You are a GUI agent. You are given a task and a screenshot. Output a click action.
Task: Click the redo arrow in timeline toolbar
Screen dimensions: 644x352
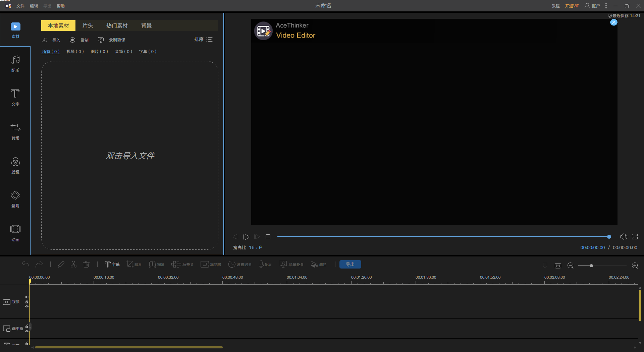tap(39, 265)
